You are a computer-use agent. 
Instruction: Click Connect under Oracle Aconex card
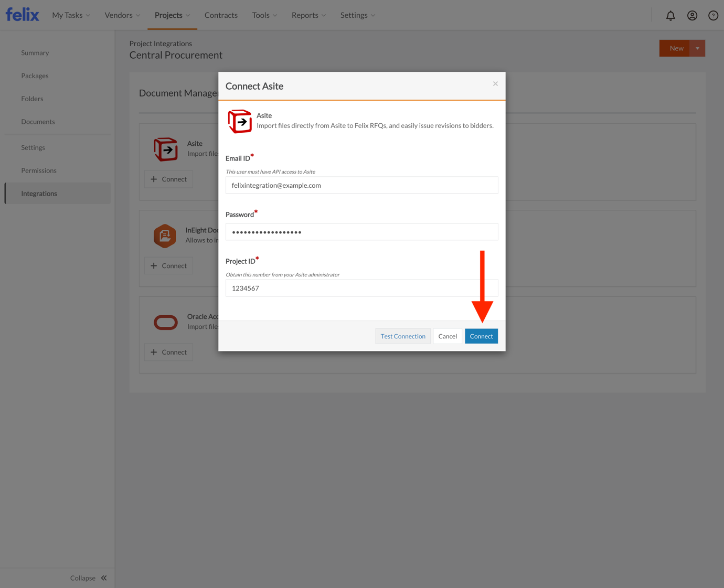point(168,352)
